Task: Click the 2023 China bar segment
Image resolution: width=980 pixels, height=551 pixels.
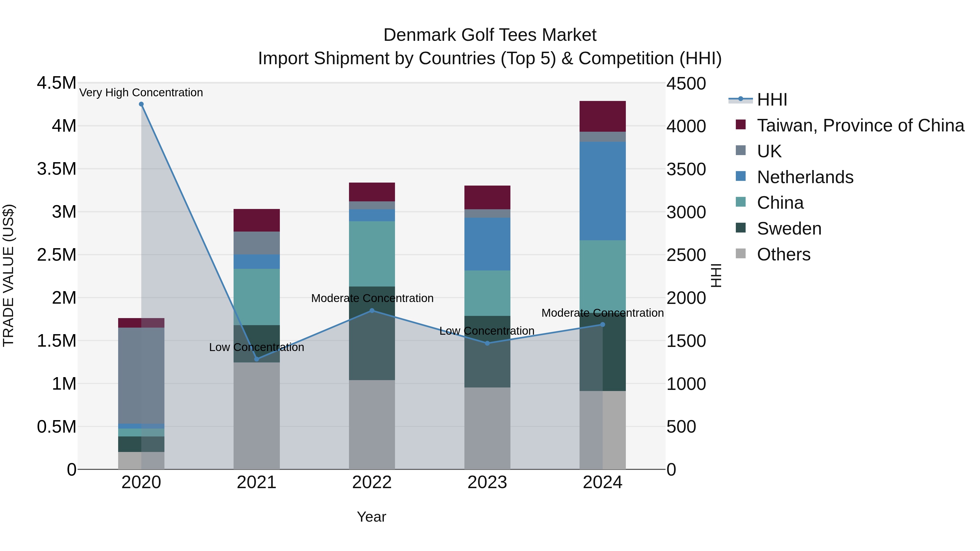Action: tap(487, 293)
